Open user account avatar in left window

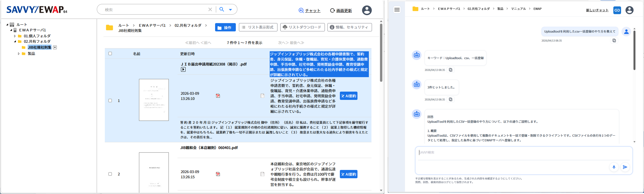tap(367, 10)
